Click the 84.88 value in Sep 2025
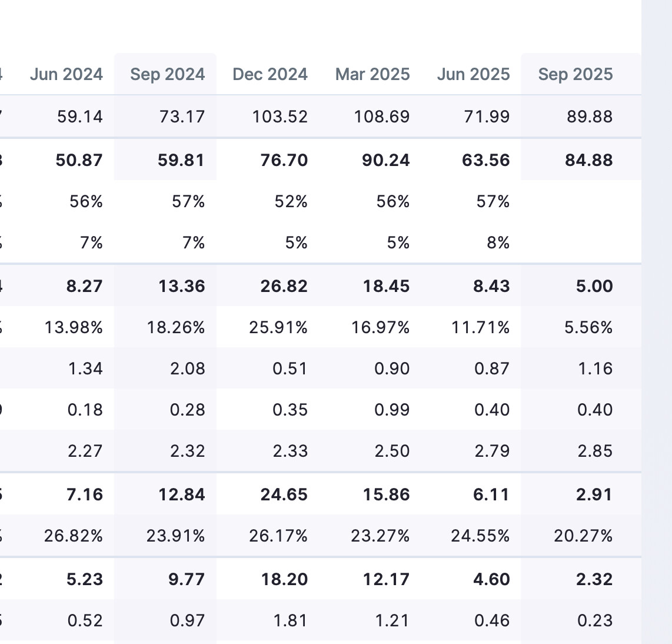672x644 pixels. click(589, 160)
